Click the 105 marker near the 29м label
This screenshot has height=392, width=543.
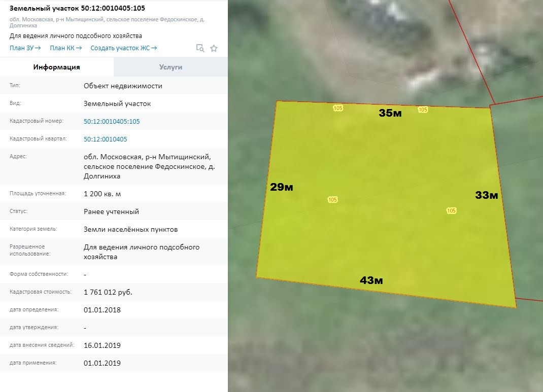click(x=332, y=200)
